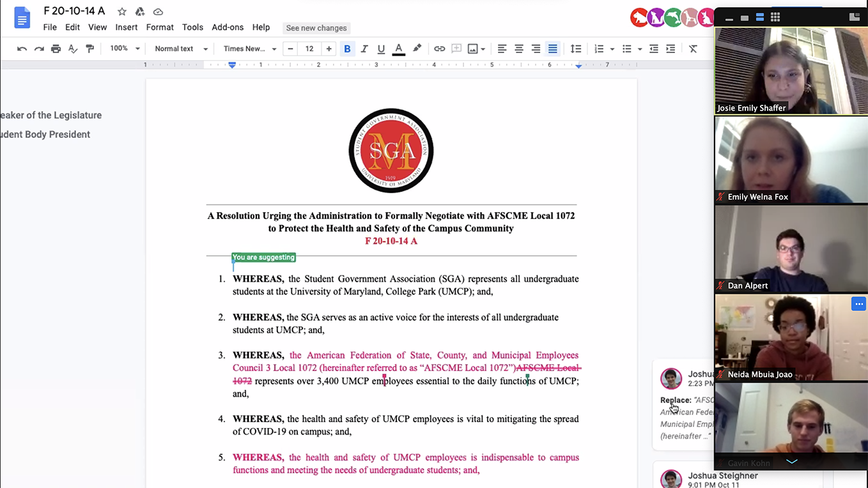
Task: Click the insert link icon
Action: [x=440, y=49]
